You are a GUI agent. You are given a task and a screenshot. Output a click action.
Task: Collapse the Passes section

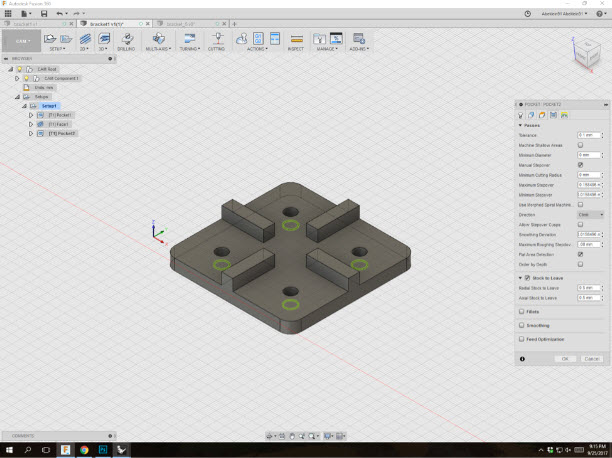click(x=521, y=125)
